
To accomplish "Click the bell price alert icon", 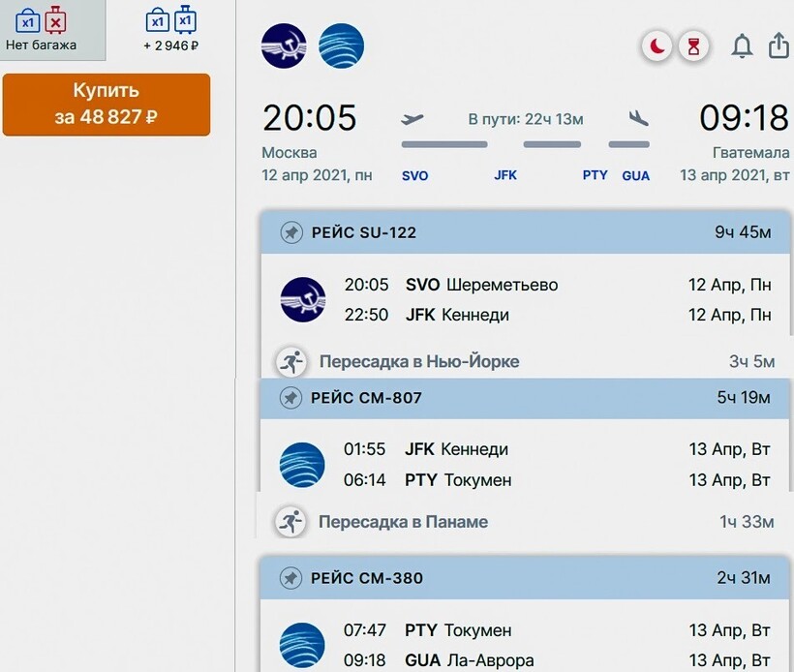I will coord(742,46).
